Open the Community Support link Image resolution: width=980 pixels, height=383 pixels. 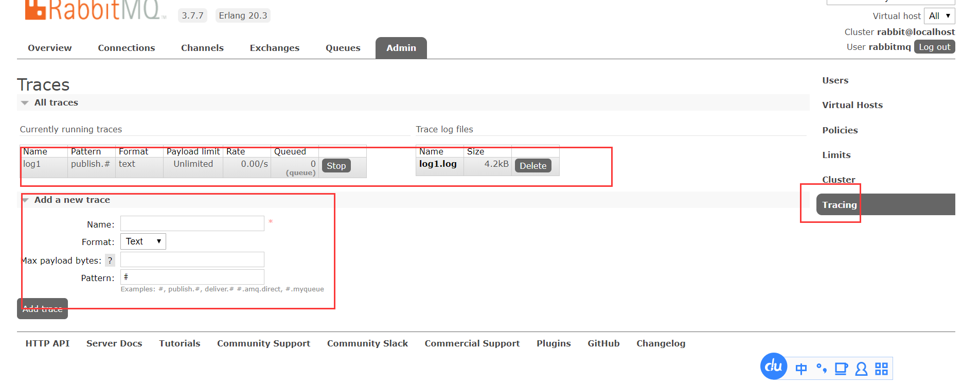(x=263, y=343)
